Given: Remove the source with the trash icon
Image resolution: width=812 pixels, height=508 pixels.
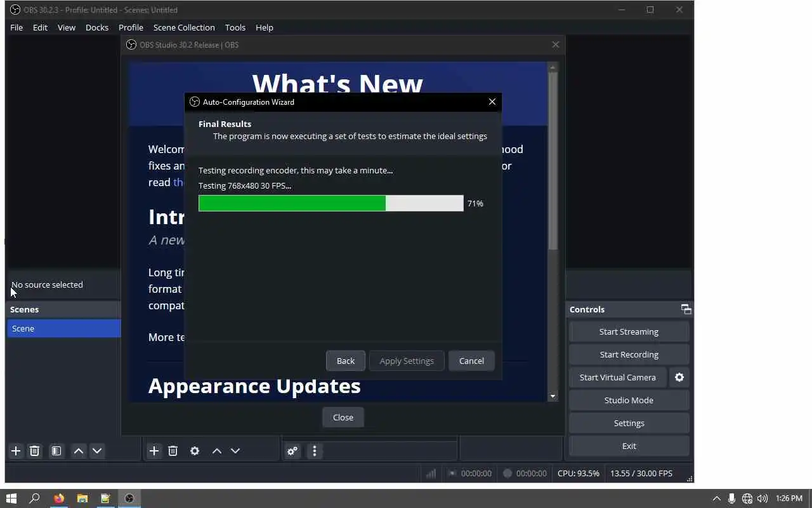Looking at the screenshot, I should pos(173,451).
